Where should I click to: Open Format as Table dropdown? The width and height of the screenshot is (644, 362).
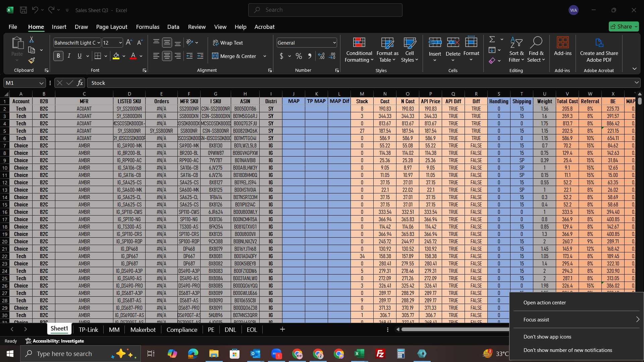(387, 50)
